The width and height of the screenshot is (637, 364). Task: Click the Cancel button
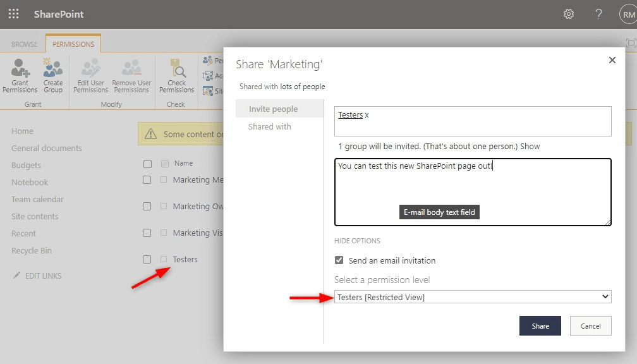(590, 326)
